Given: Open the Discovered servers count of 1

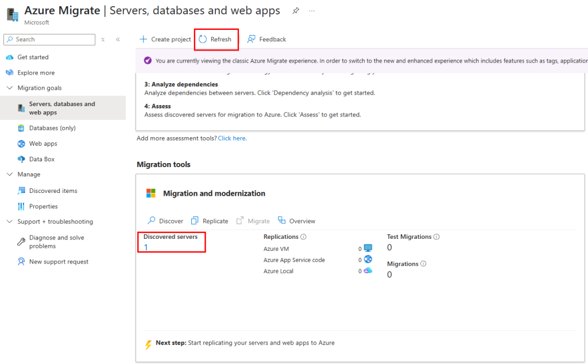Looking at the screenshot, I should click(146, 247).
